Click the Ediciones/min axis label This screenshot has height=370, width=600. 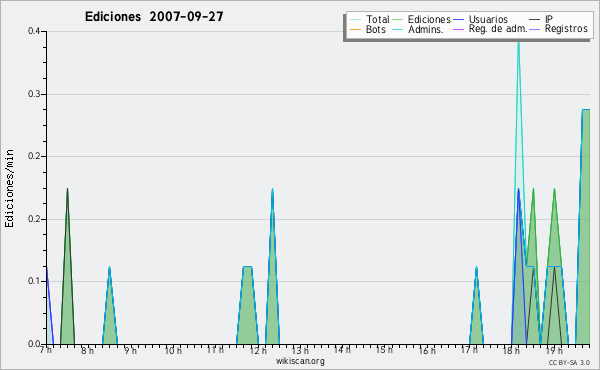click(x=9, y=188)
